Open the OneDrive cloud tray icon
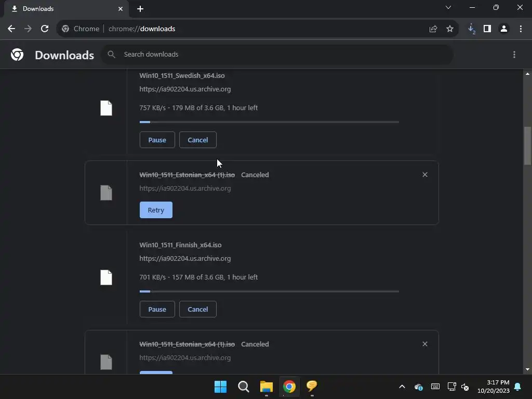 [419, 387]
